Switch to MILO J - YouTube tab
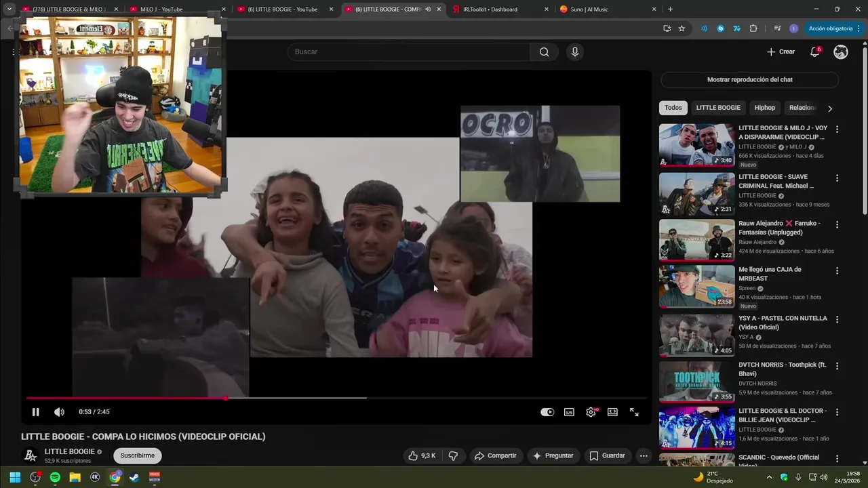The image size is (868, 488). click(176, 9)
